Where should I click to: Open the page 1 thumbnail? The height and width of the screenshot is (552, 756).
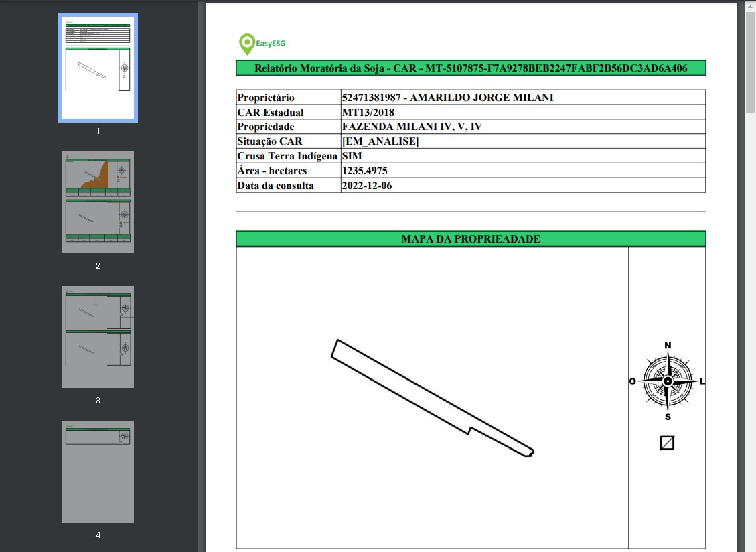98,67
